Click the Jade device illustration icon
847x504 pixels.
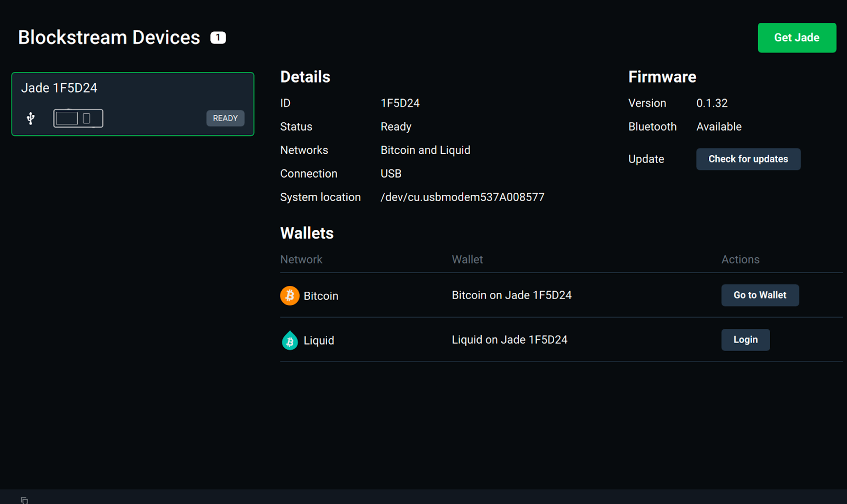coord(78,118)
